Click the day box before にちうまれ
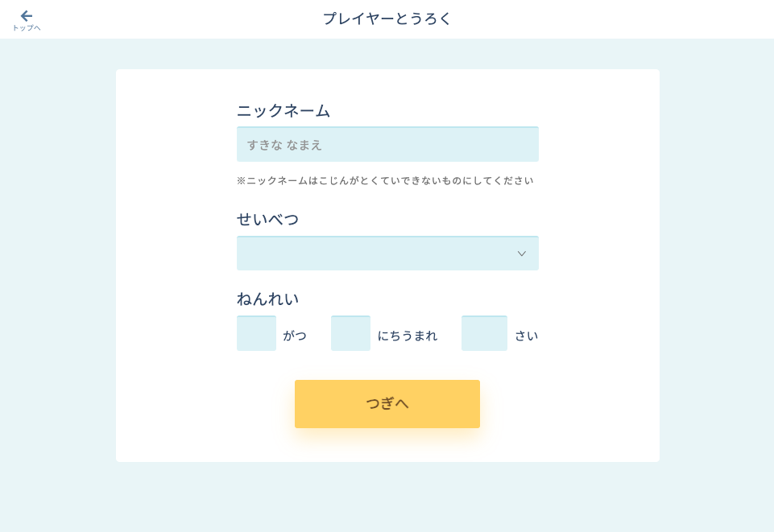774x532 pixels. click(350, 333)
